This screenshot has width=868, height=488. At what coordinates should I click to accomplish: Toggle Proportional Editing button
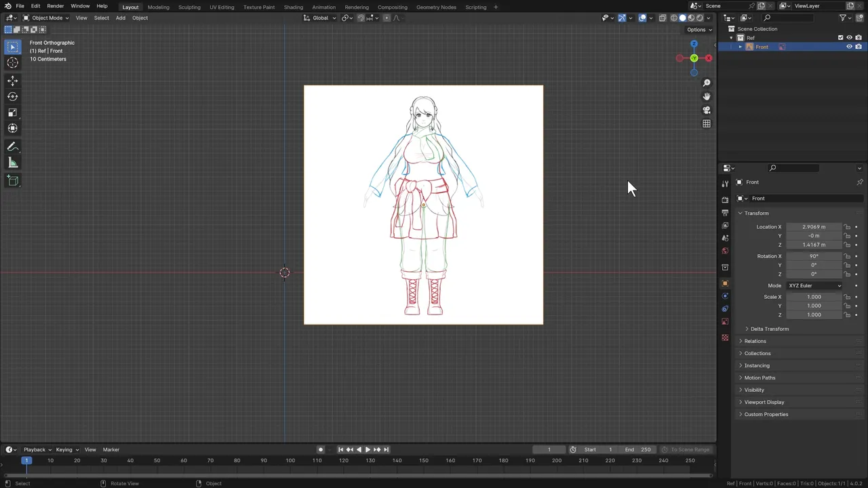point(387,18)
